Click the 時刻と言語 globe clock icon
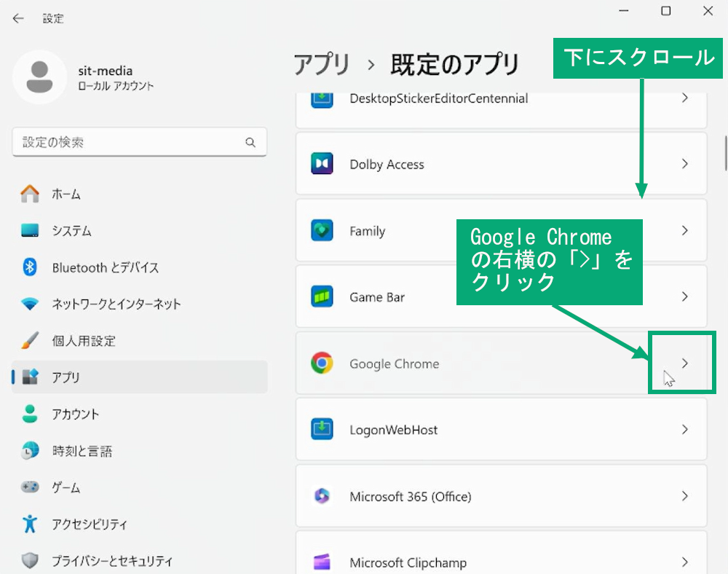728x574 pixels. 30,450
